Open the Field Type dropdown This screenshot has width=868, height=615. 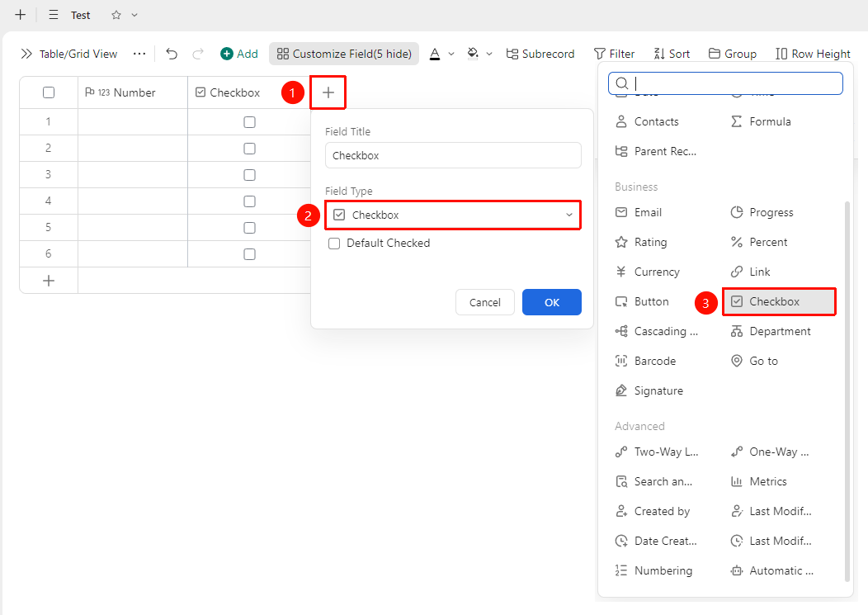point(453,215)
